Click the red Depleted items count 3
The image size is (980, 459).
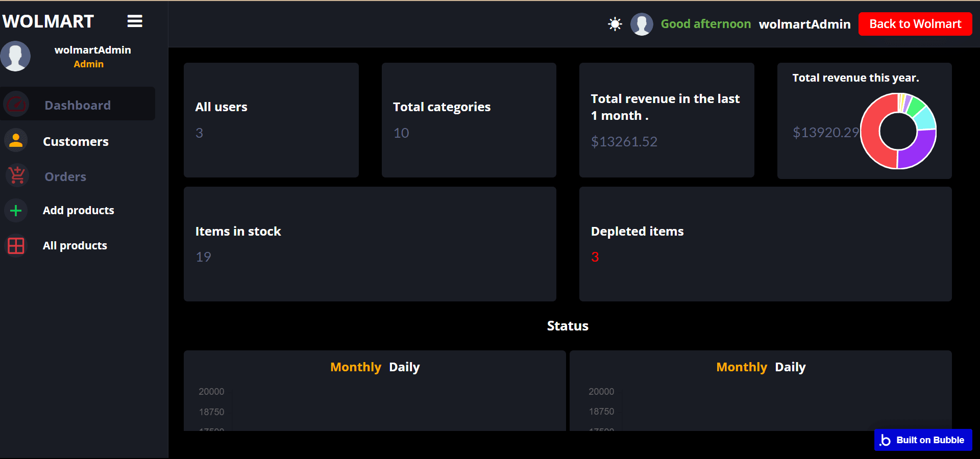click(x=595, y=257)
